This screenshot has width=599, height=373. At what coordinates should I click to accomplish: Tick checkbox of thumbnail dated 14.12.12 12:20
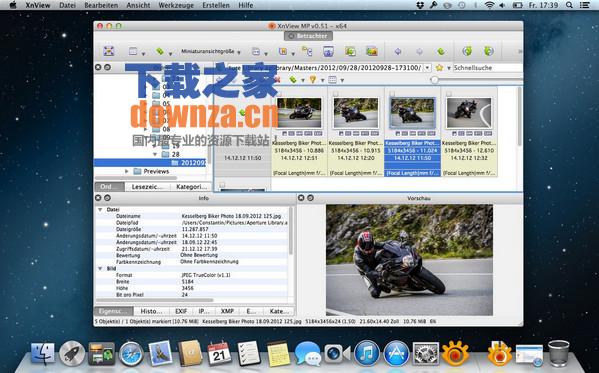click(x=335, y=93)
